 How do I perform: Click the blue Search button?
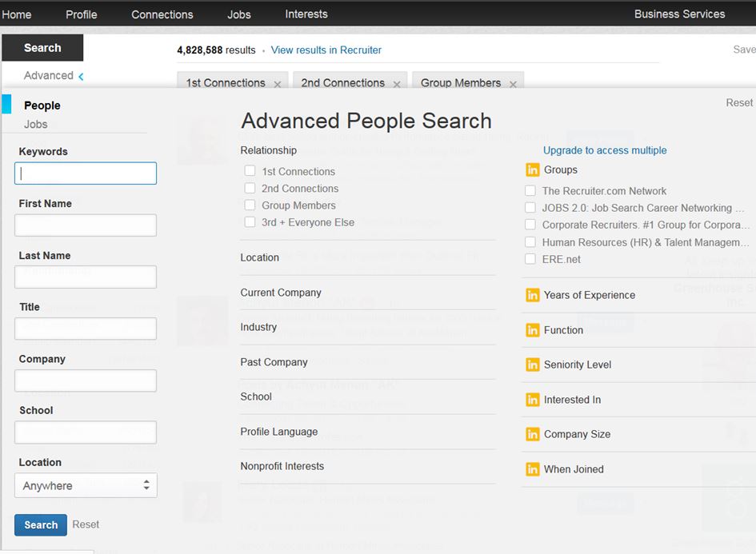click(x=41, y=525)
